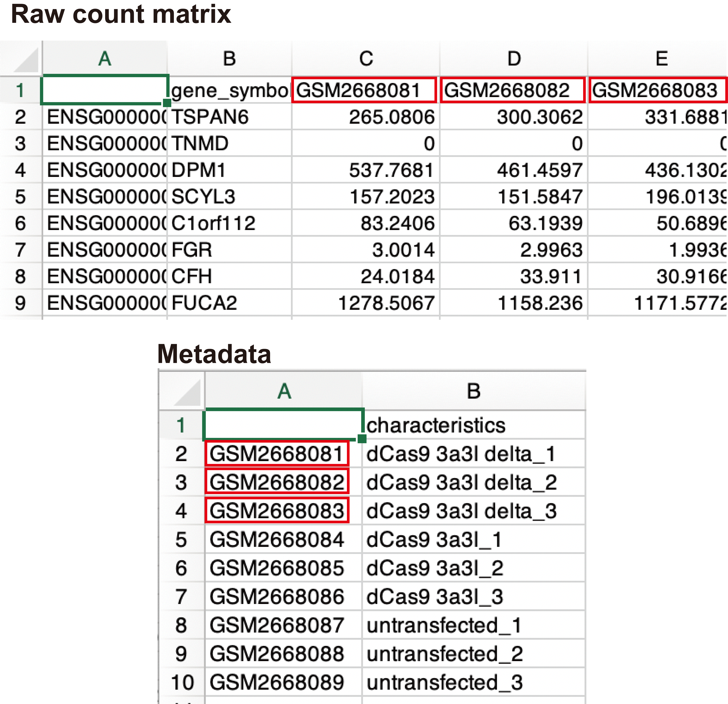Click the cell with value 537.7681
The height and width of the screenshot is (704, 728).
[366, 170]
